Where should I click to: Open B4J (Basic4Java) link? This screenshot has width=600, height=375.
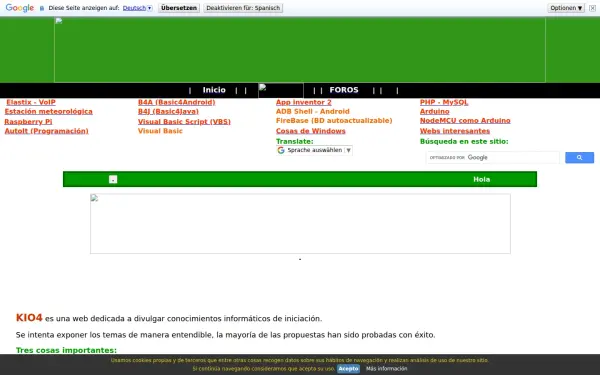[168, 112]
